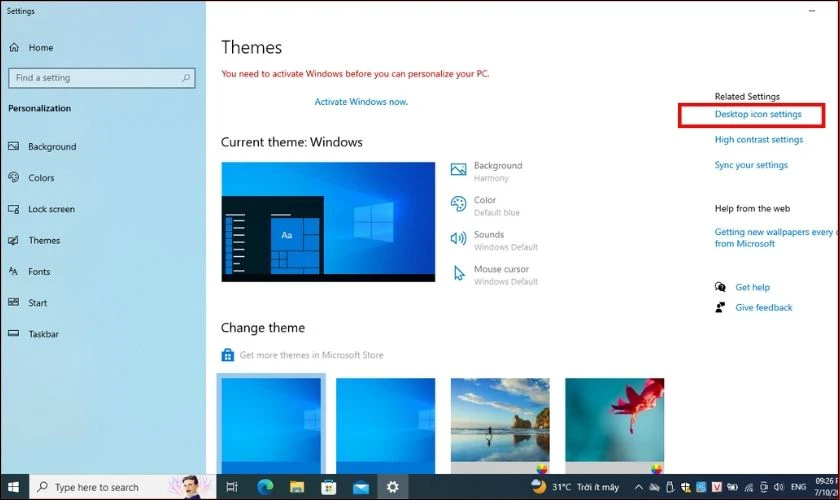Screen dimensions: 840x500
Task: Open File Explorer from the taskbar
Action: 297,487
